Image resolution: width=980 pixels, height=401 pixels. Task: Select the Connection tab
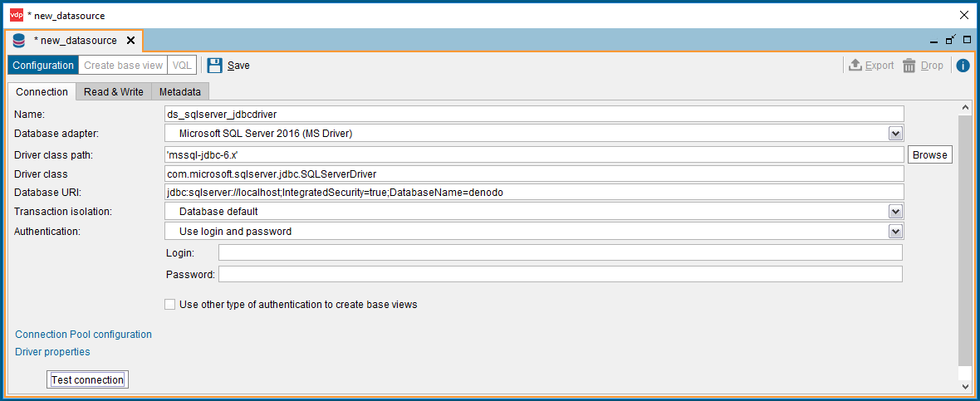click(42, 92)
